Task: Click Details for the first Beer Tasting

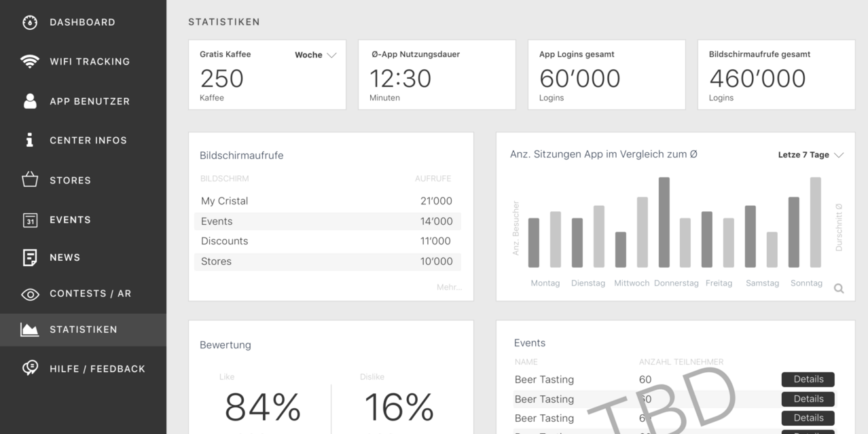Action: (x=808, y=380)
